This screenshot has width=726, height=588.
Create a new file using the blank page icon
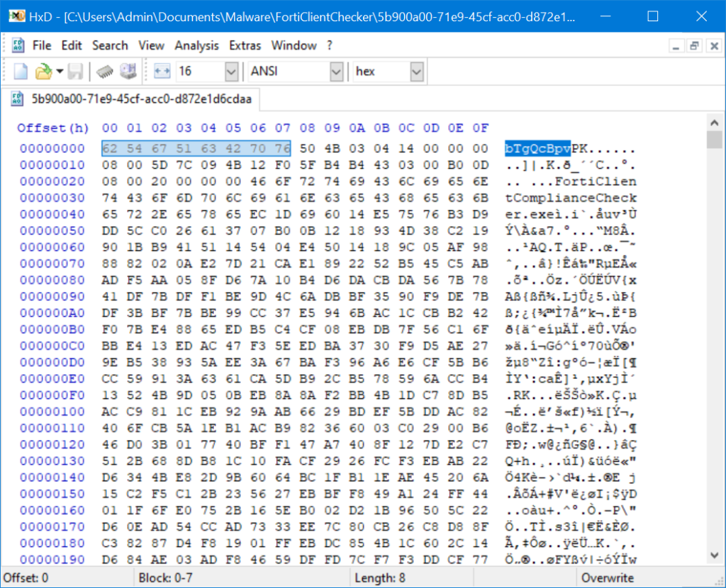point(19,71)
